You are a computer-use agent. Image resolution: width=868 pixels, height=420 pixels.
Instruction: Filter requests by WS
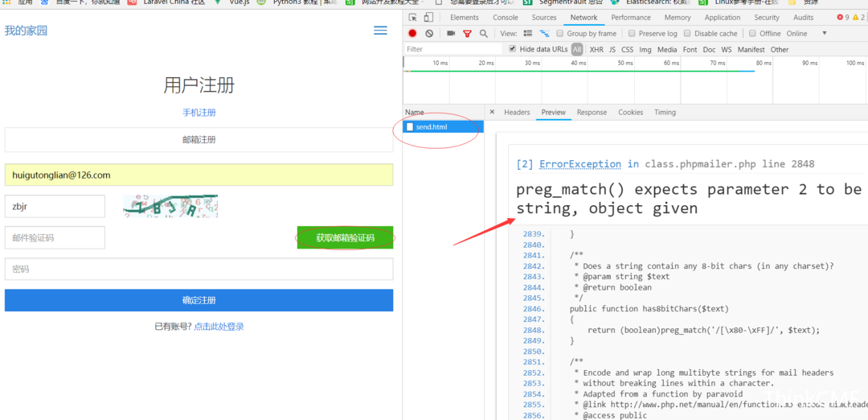(x=727, y=49)
